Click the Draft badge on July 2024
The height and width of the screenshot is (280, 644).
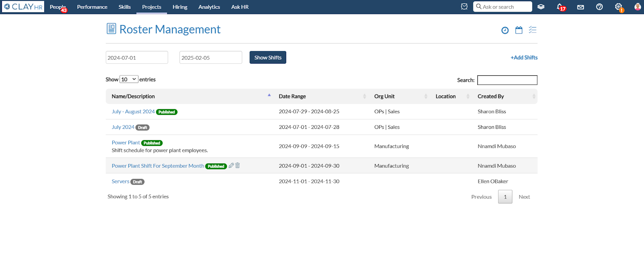[142, 127]
